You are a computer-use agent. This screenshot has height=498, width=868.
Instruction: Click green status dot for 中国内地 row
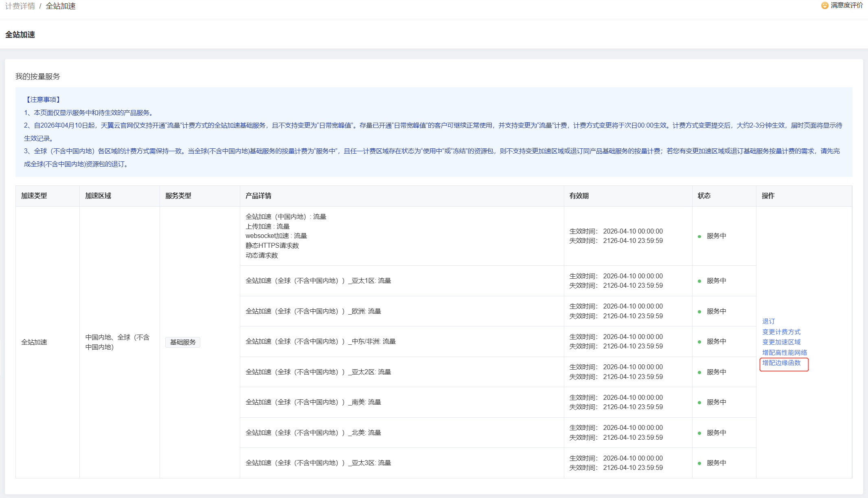[x=699, y=236]
